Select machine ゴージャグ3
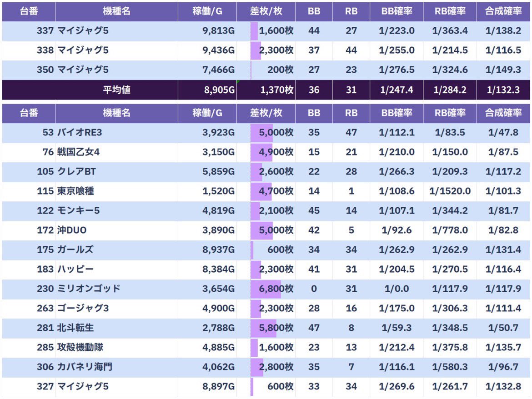The image size is (532, 399). click(83, 308)
